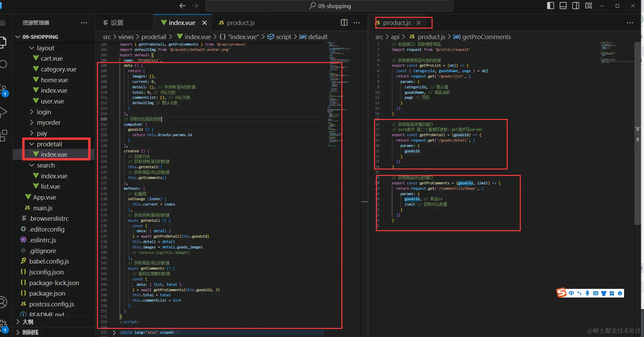The image size is (644, 337).
Task: Open the customize layout icon
Action: point(588,6)
